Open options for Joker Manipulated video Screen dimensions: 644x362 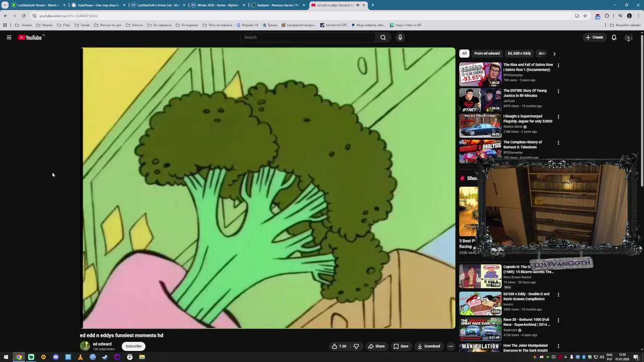(x=558, y=346)
